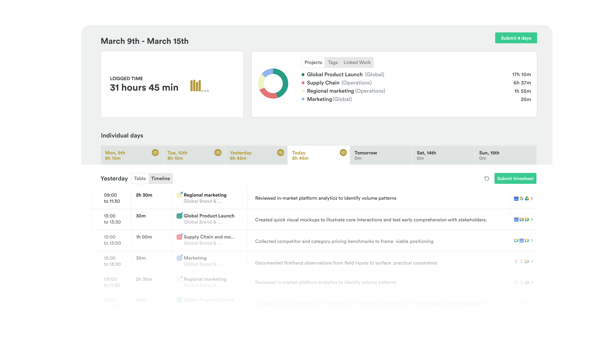Click green legend dot for Global Product Launch
This screenshot has width=613, height=364.
pyautogui.click(x=303, y=75)
